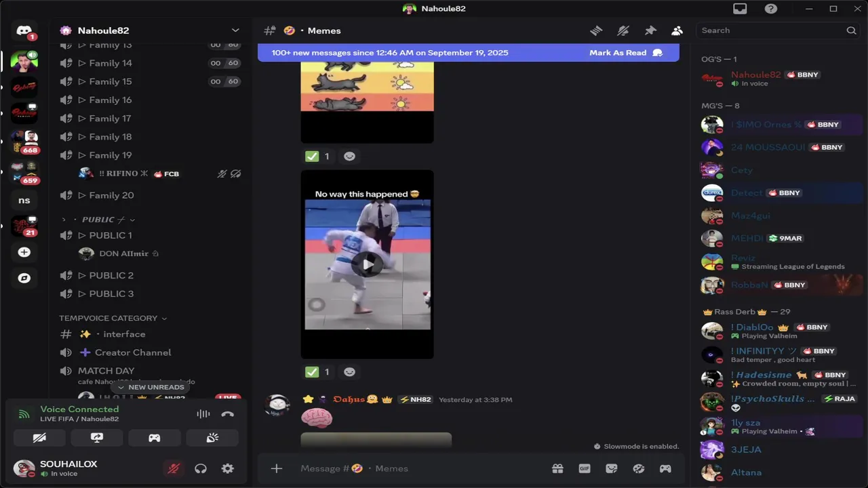Open pinned messages pin icon
This screenshot has height=488, width=868.
click(650, 30)
